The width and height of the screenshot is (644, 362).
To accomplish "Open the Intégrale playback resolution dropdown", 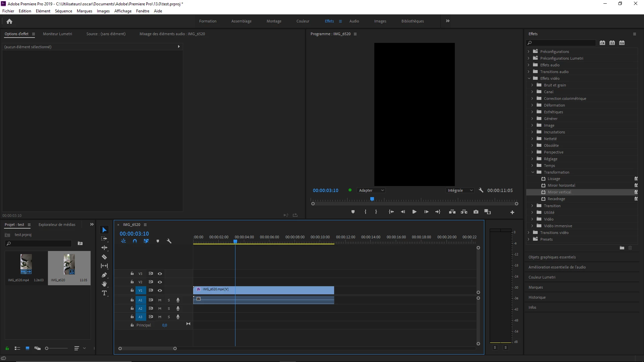I will 460,190.
